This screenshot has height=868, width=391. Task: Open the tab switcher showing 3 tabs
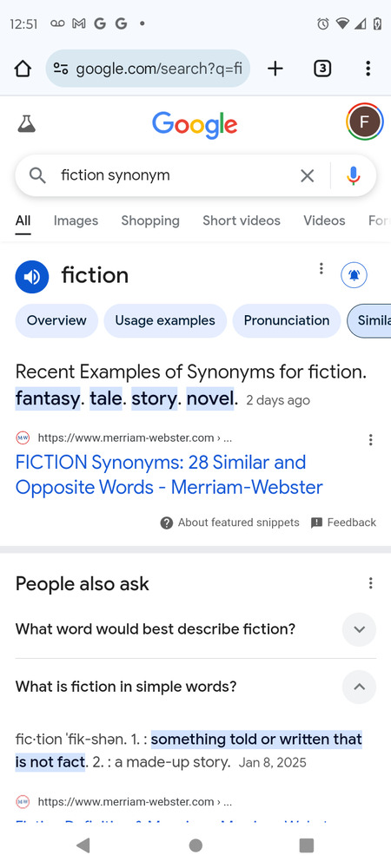click(322, 69)
